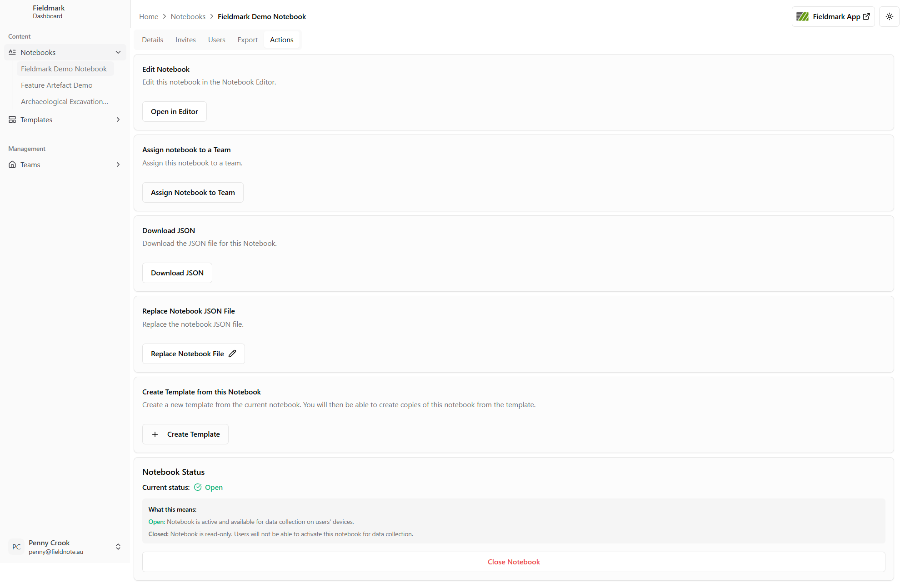Viewport: 910px width, 588px height.
Task: Collapse the Notebooks section chevron
Action: coord(118,52)
